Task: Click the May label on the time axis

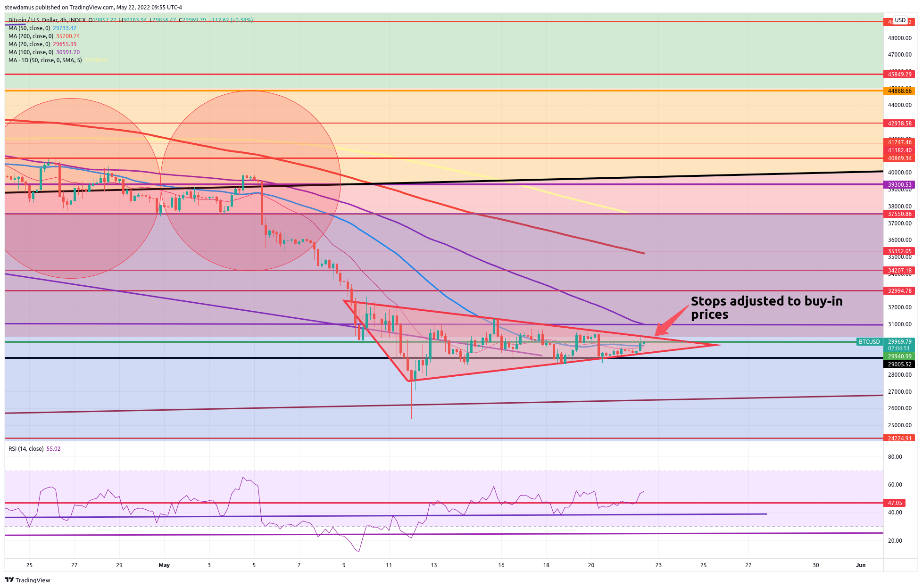Action: 164,565
